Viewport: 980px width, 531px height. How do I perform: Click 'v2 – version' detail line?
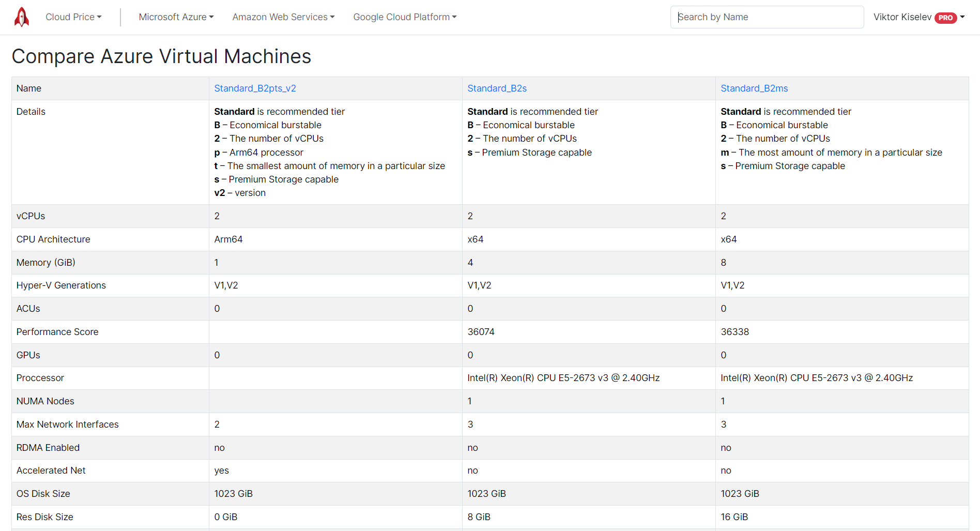pos(240,193)
